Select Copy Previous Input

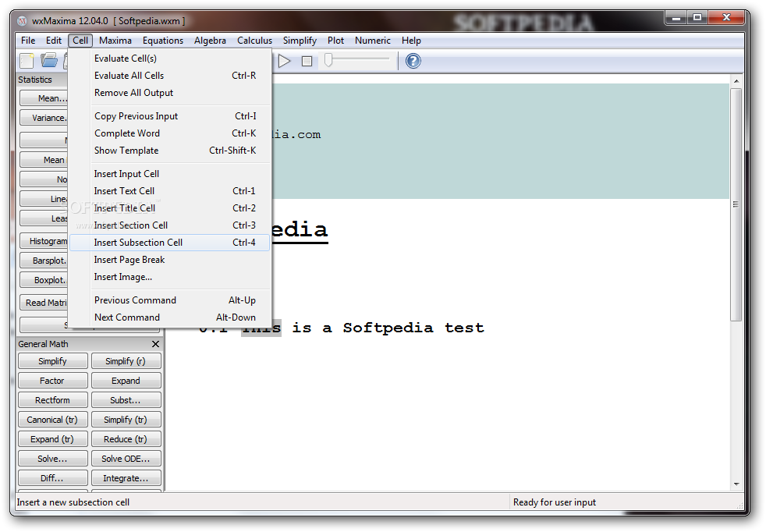pyautogui.click(x=169, y=115)
